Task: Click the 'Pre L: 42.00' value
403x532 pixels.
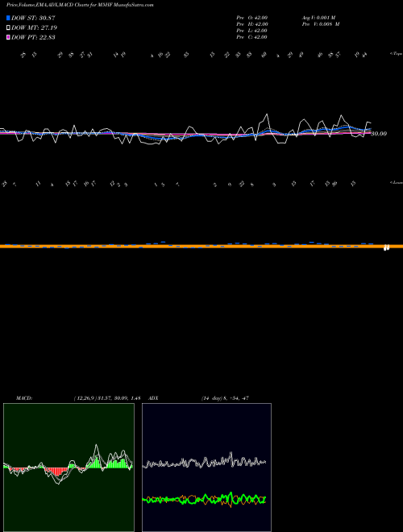Action: pyautogui.click(x=251, y=31)
